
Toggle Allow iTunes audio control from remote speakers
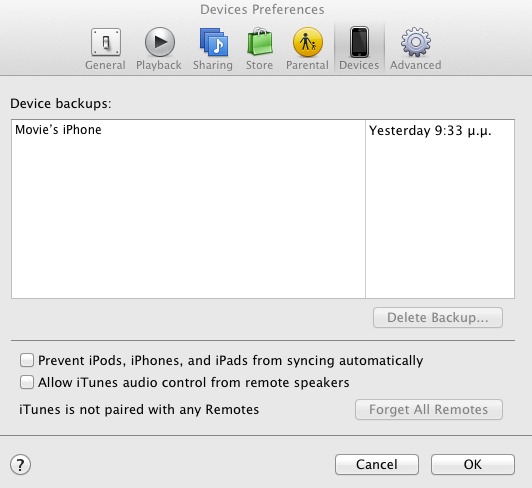pyautogui.click(x=27, y=382)
